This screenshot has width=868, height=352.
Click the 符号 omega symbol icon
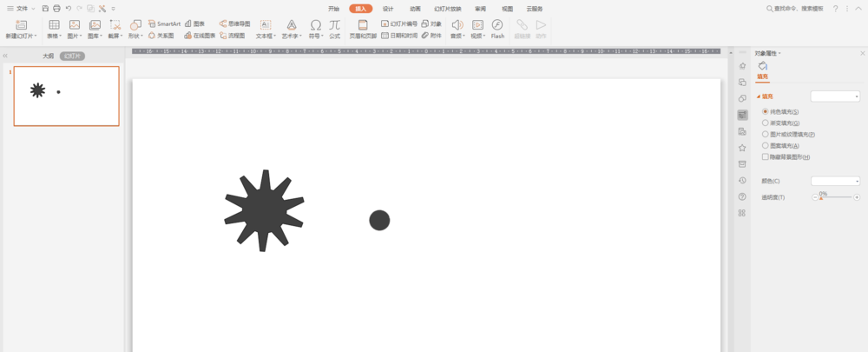point(316,25)
